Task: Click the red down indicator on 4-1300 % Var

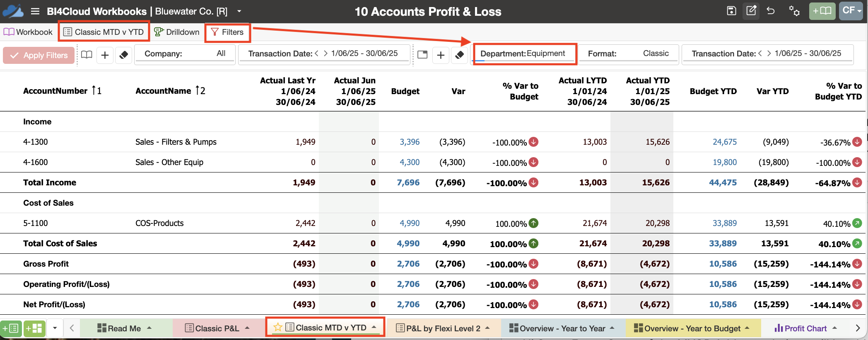Action: [x=534, y=142]
